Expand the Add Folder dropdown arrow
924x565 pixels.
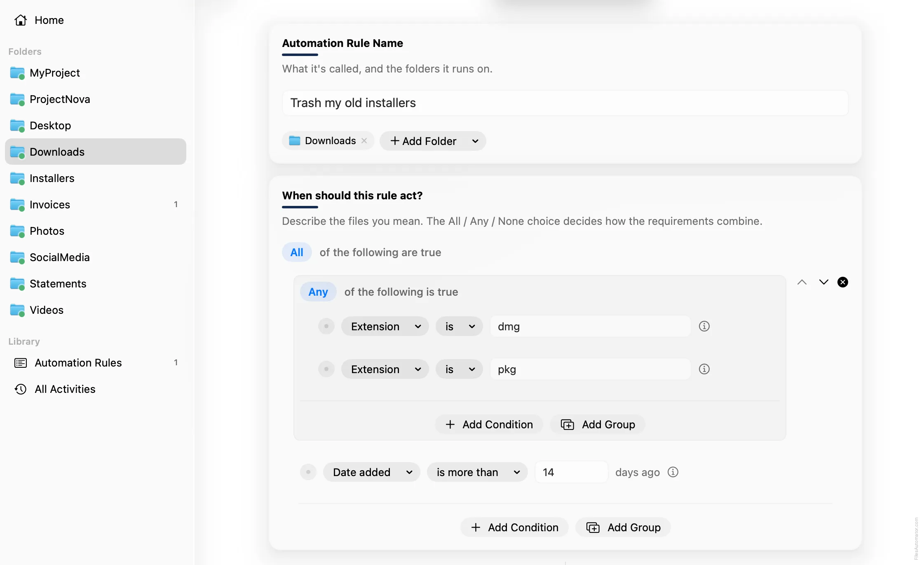pyautogui.click(x=475, y=141)
